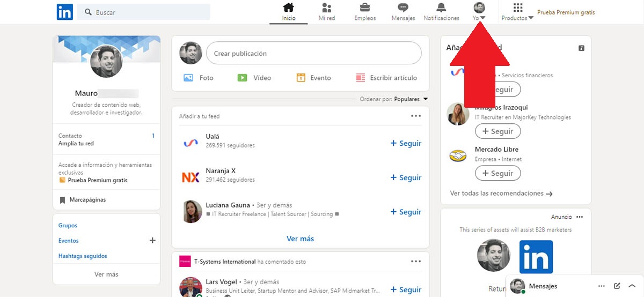The image size is (644, 297).
Task: Add a Foto to the post
Action: coord(199,78)
